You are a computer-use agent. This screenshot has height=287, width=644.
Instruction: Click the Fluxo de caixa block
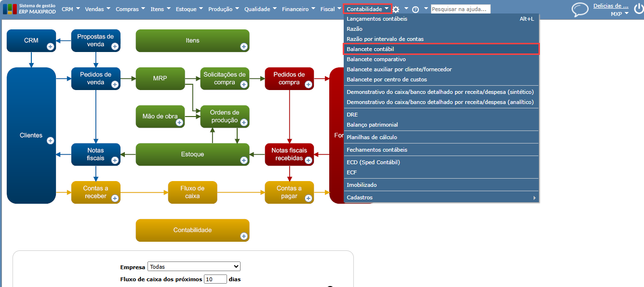[192, 192]
